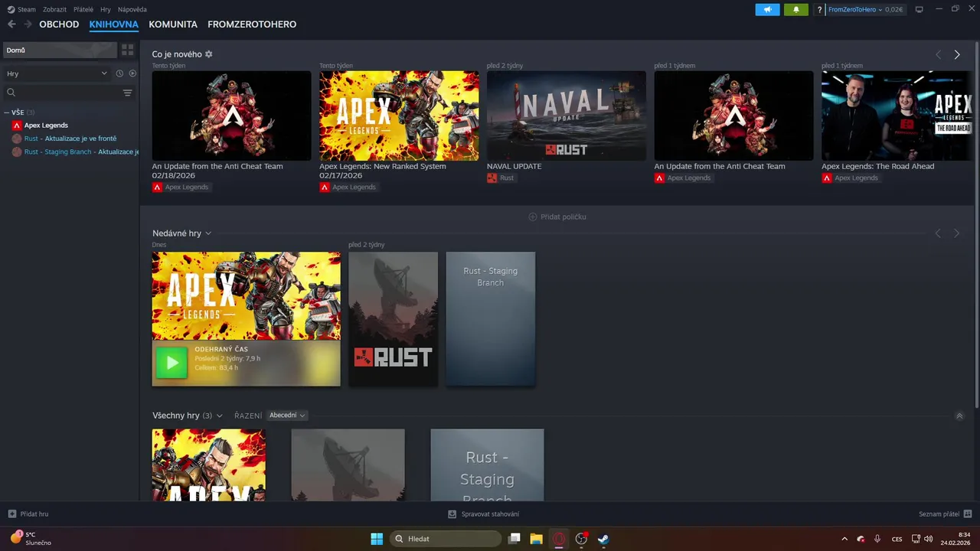
Task: Open Windows Start menu
Action: pyautogui.click(x=377, y=539)
